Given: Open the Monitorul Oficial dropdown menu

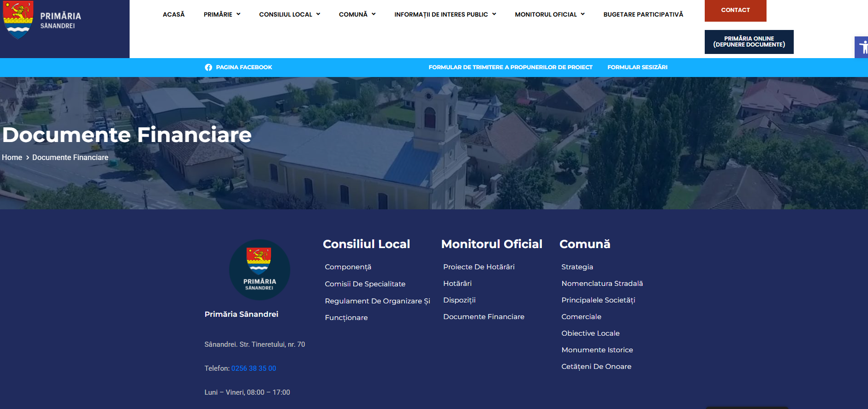Looking at the screenshot, I should [549, 14].
